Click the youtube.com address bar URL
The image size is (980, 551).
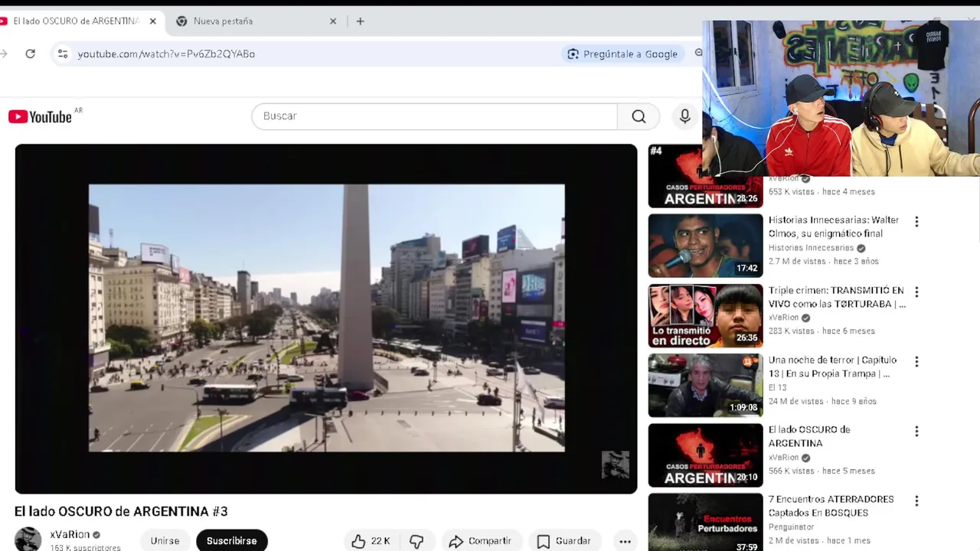pos(166,54)
